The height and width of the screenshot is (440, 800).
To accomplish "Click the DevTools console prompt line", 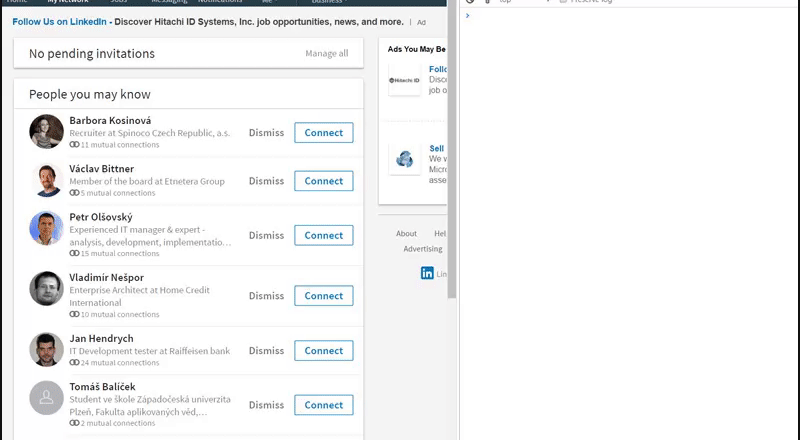I will (x=630, y=16).
